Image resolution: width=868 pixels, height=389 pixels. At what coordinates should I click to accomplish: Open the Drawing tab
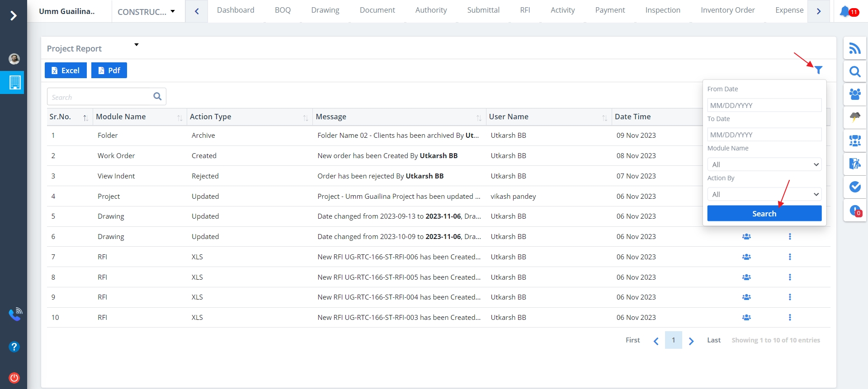click(325, 10)
